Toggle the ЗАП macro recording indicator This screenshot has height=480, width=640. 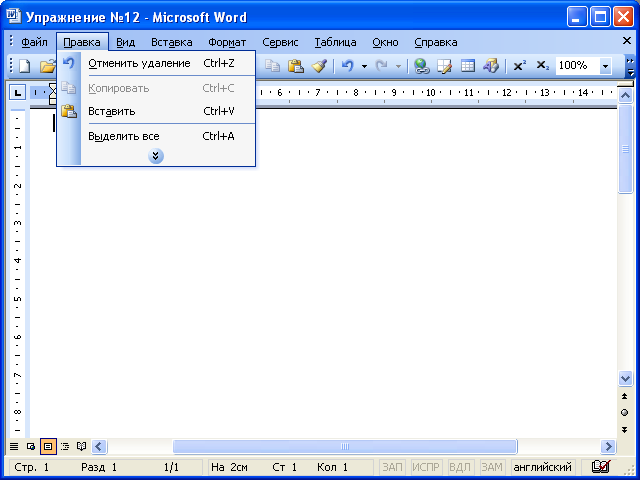(392, 467)
